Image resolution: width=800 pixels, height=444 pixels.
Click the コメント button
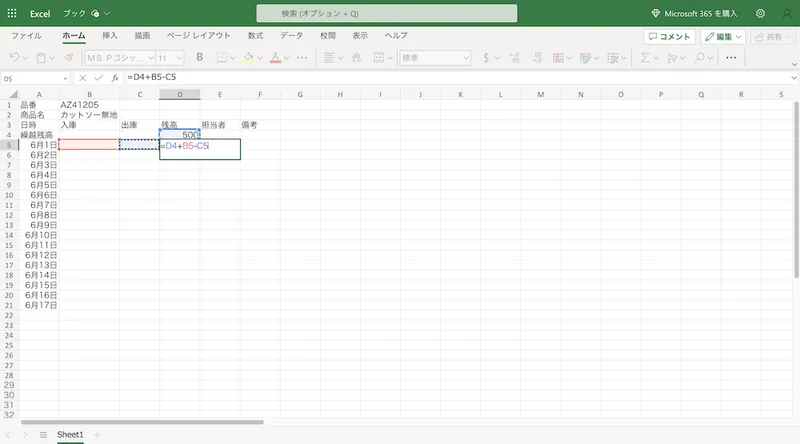[x=669, y=37]
